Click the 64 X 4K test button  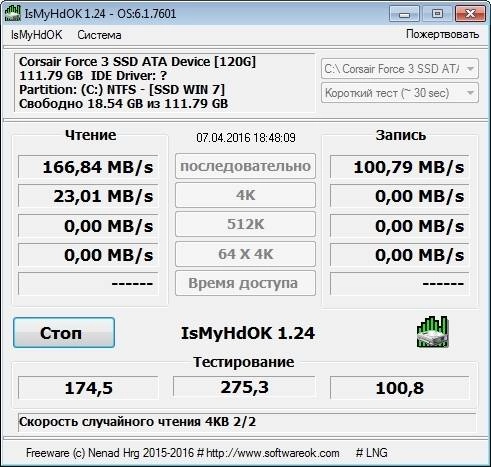(245, 254)
